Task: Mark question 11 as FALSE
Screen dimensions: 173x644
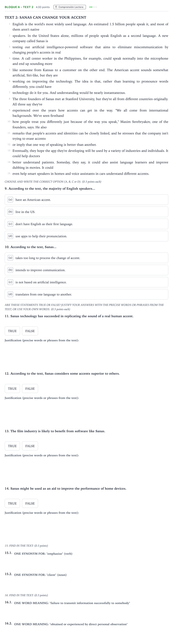Action: click(x=30, y=331)
